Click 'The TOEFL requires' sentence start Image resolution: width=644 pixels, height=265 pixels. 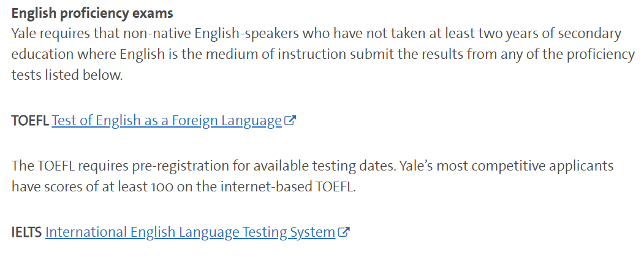tap(63, 166)
